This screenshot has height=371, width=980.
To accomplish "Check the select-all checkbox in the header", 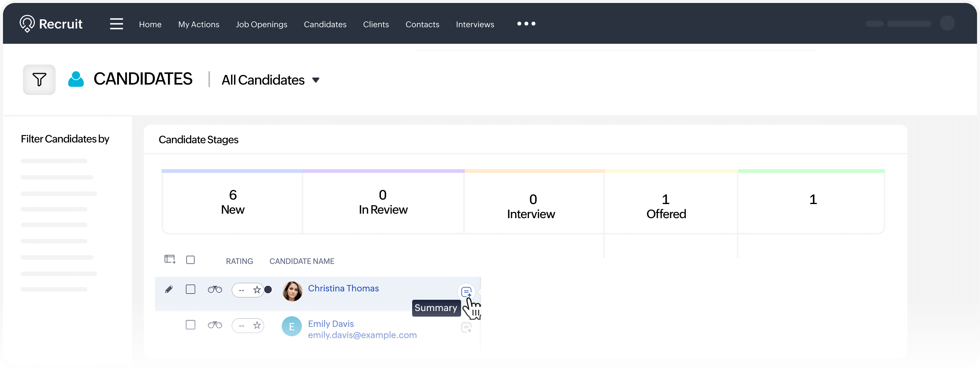I will coord(191,259).
